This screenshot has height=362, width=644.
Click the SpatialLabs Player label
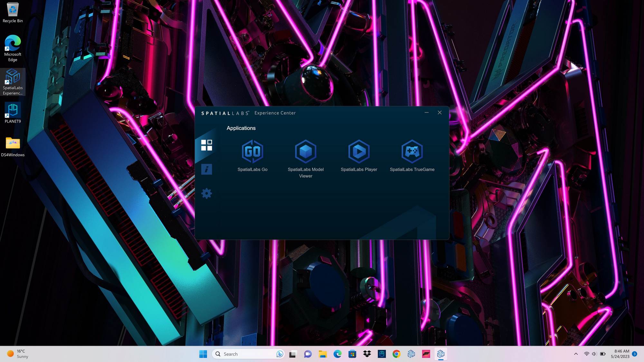point(359,169)
